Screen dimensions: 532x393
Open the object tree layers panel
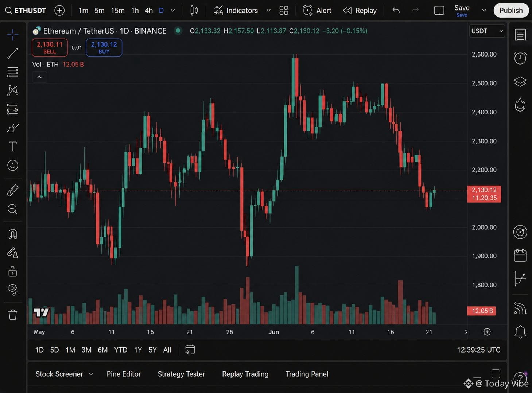pos(520,81)
